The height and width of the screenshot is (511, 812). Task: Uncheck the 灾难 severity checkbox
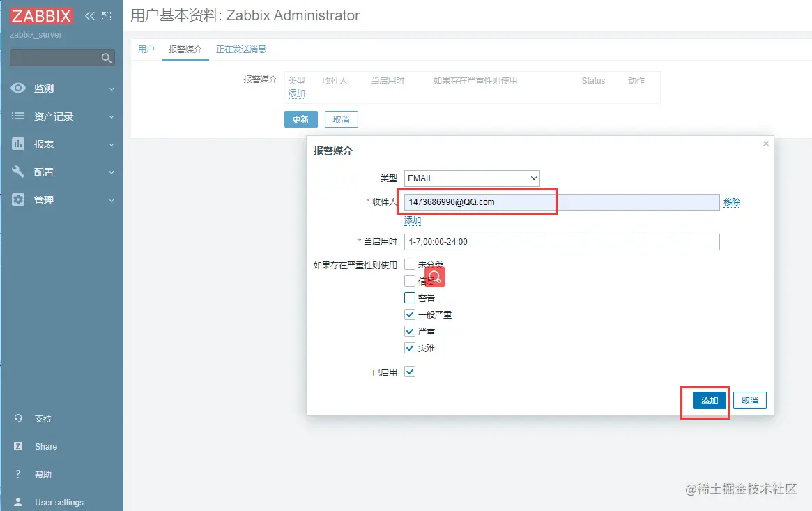click(x=410, y=348)
